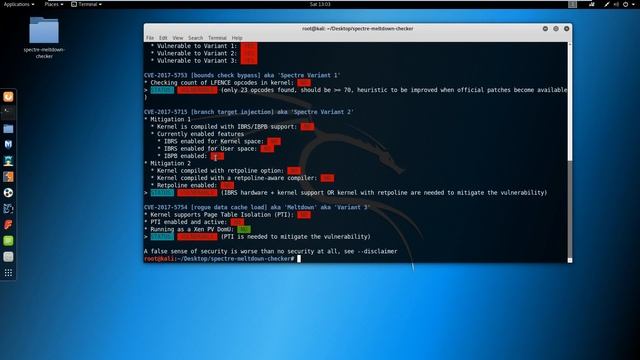Screen dimensions: 640x360
Task: Launch Metasploit from the dock
Action: pyautogui.click(x=8, y=144)
